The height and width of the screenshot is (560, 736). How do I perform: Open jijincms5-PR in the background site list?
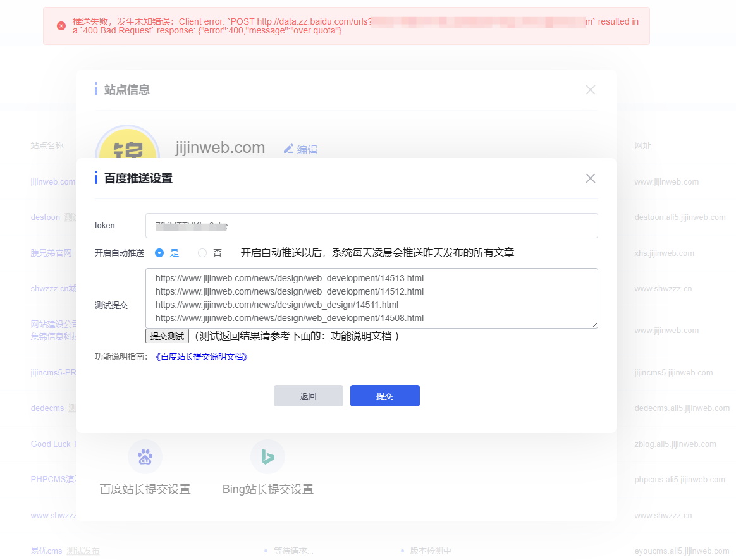click(53, 373)
